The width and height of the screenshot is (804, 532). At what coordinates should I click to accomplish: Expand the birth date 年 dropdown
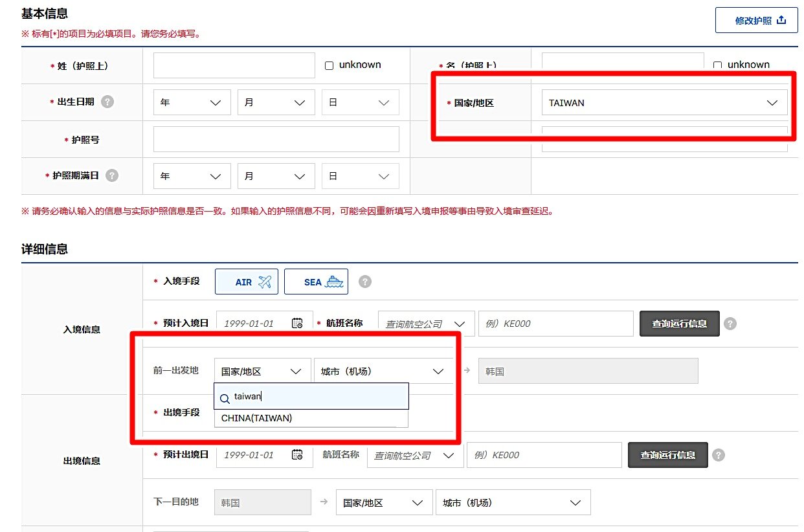click(x=192, y=103)
